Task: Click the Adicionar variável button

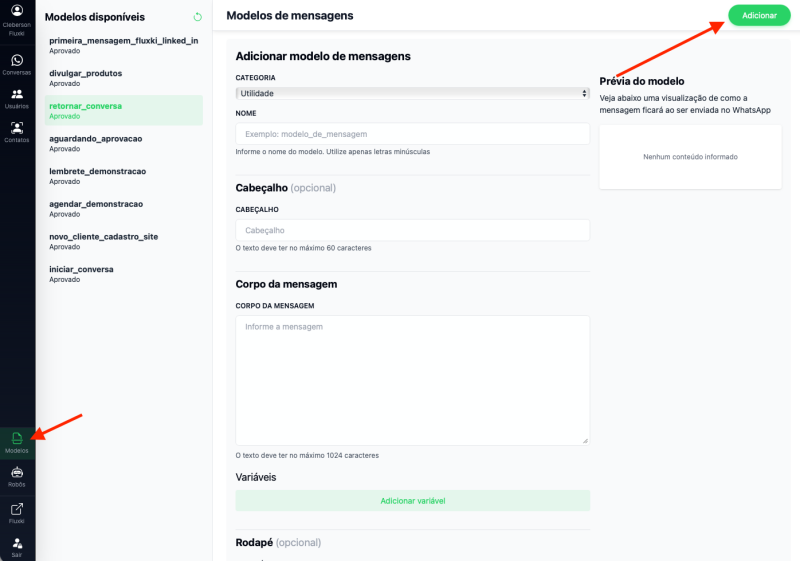Action: 412,500
